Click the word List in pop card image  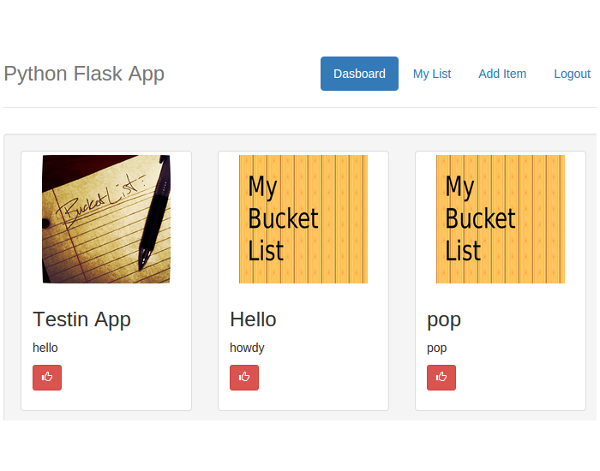coord(463,251)
